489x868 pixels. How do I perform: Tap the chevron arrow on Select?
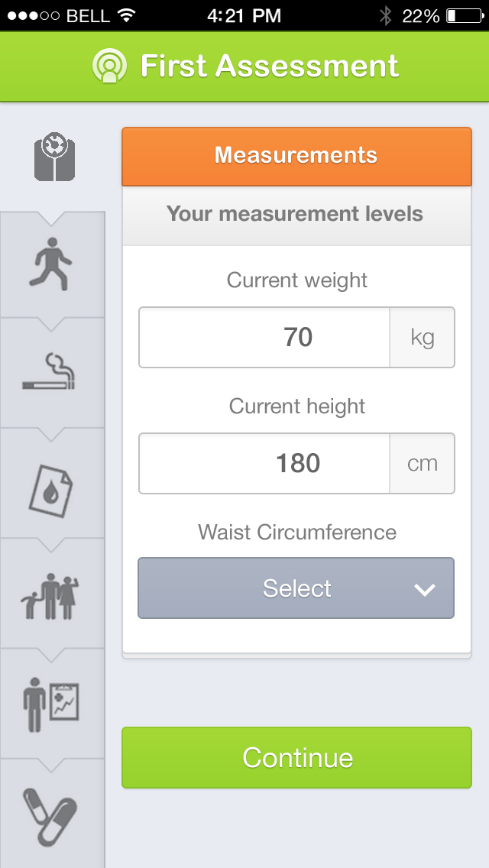[424, 589]
